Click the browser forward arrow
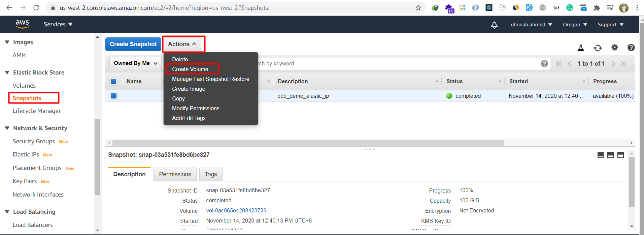The width and height of the screenshot is (644, 235). 23,7
